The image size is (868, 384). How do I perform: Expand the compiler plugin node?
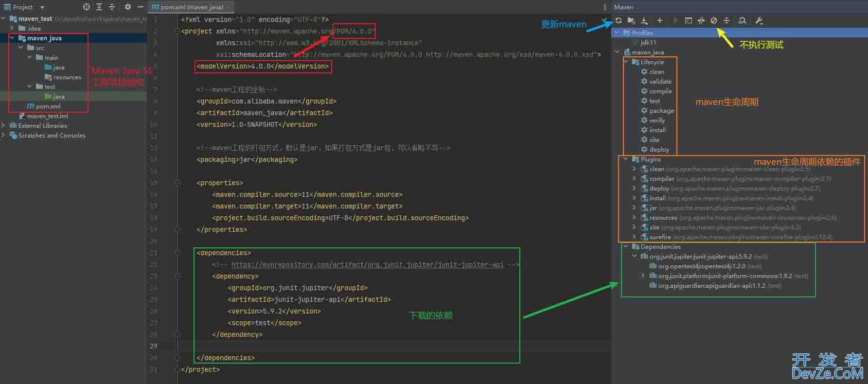click(x=634, y=178)
